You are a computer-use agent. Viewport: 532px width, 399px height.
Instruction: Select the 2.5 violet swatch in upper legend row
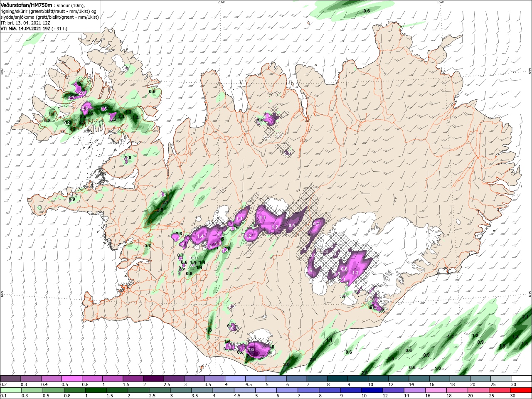click(173, 379)
